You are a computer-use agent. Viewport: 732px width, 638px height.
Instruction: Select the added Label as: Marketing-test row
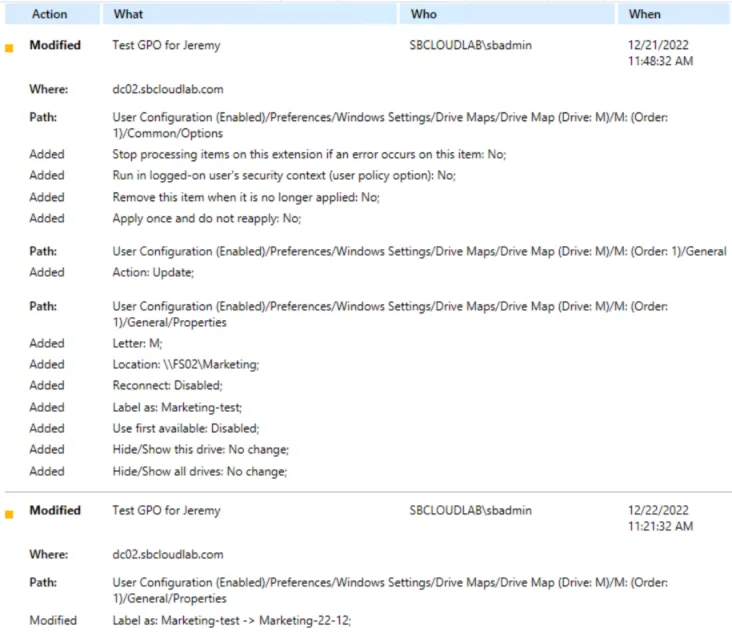click(177, 407)
